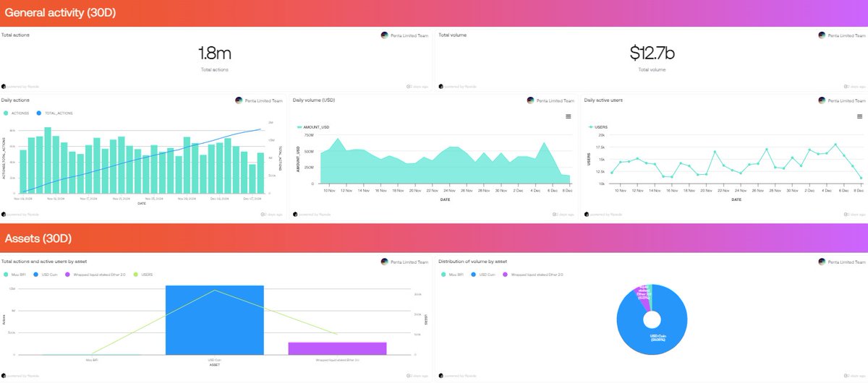Click the purple Wrapped liquid staked Ether bar

[337, 348]
